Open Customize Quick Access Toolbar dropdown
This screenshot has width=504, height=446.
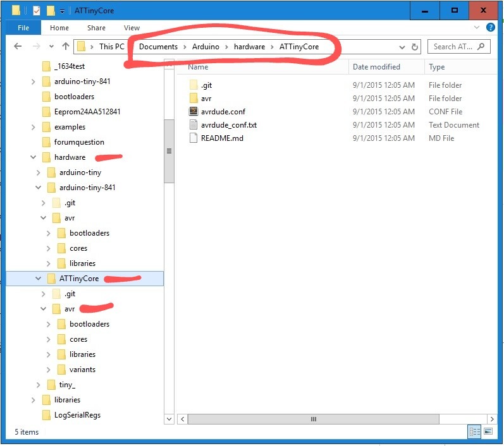point(62,11)
